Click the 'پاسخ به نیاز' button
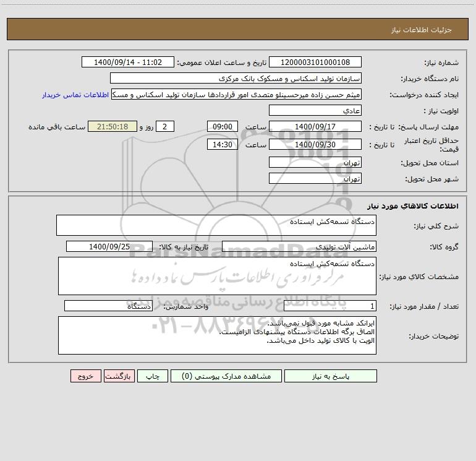The height and width of the screenshot is (461, 476). point(331,376)
